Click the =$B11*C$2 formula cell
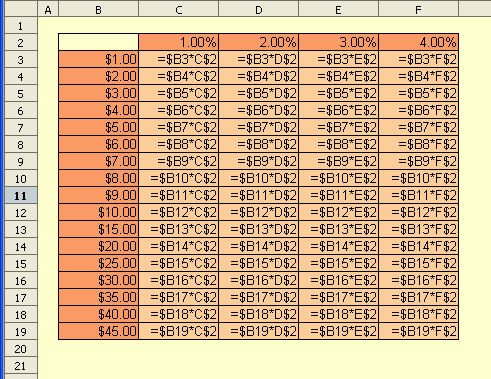Image resolution: width=491 pixels, height=379 pixels. tap(179, 195)
